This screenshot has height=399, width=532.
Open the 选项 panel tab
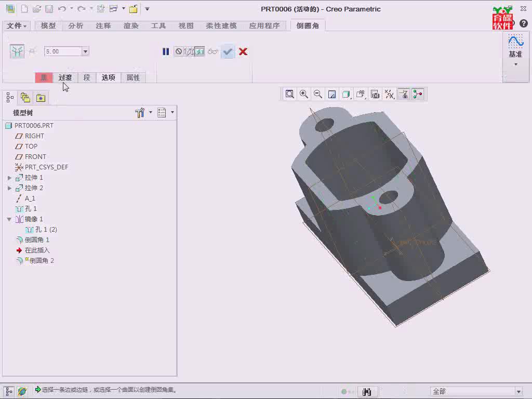[x=109, y=77]
